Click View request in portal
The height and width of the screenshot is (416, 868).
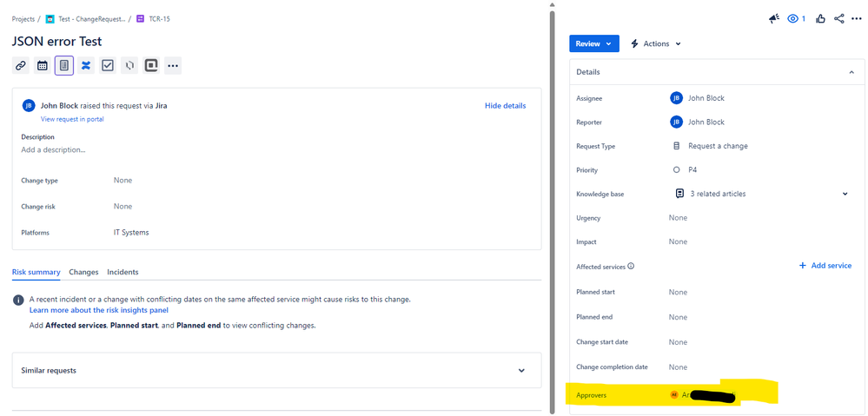72,119
